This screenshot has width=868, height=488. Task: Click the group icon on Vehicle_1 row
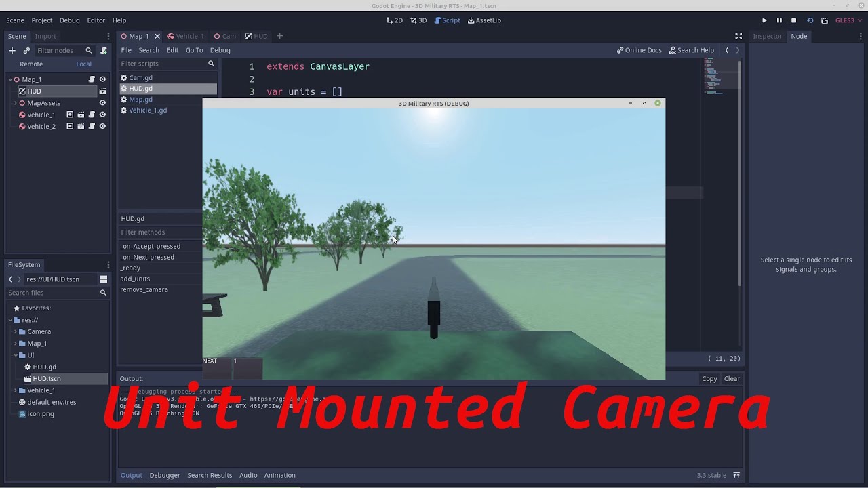pyautogui.click(x=70, y=115)
